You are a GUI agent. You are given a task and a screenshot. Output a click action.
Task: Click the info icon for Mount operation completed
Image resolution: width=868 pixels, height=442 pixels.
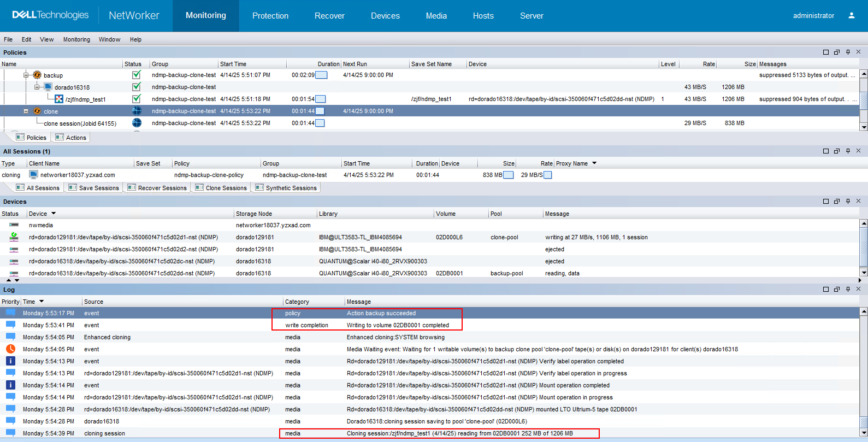pyautogui.click(x=10, y=385)
